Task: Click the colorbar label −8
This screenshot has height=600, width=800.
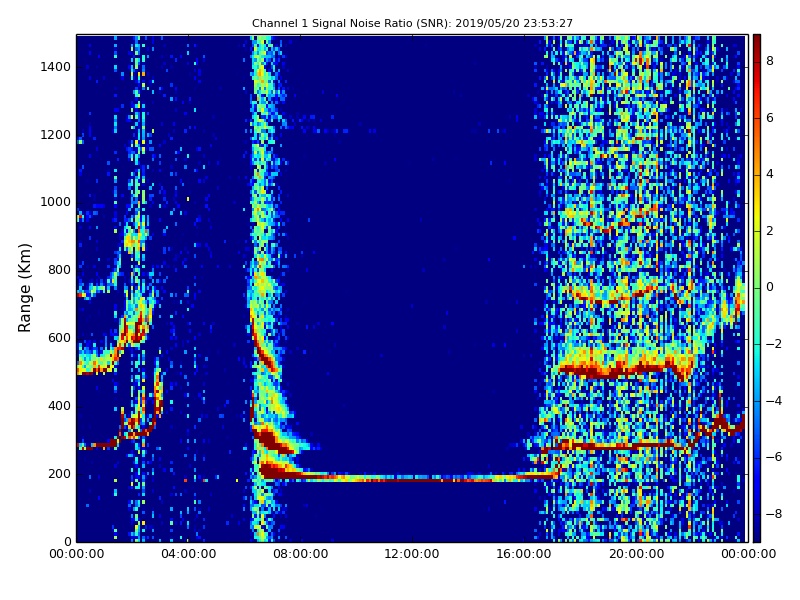Action: click(x=774, y=514)
